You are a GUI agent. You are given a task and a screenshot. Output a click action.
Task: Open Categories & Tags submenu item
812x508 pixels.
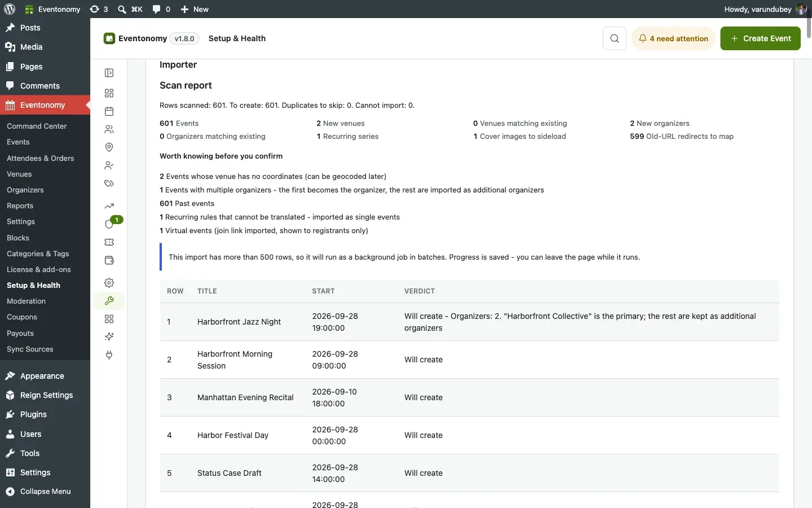tap(38, 253)
